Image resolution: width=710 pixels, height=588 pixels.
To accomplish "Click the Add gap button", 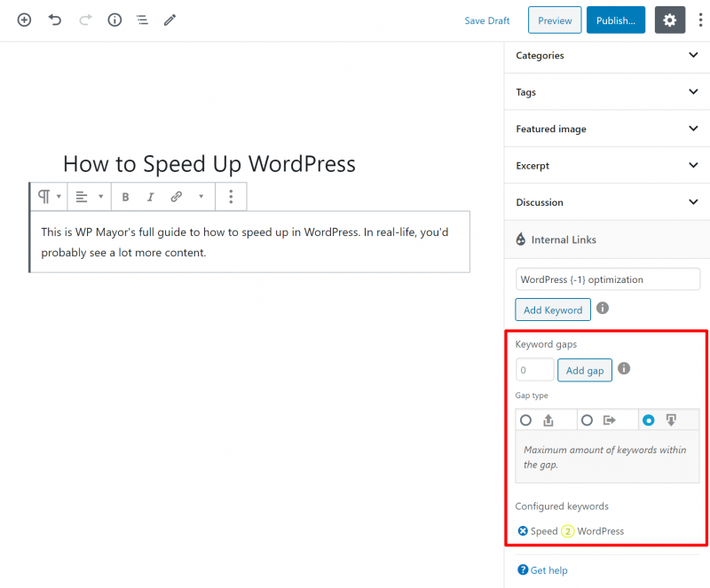I will click(585, 371).
